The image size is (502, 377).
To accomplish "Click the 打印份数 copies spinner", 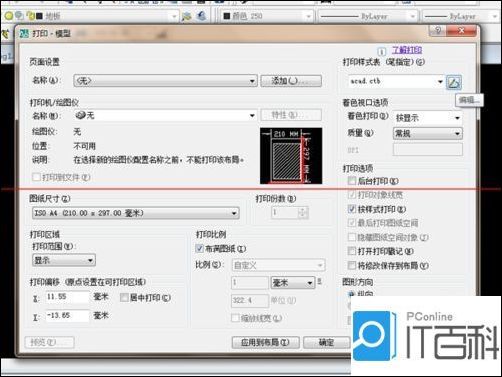I will (x=290, y=212).
